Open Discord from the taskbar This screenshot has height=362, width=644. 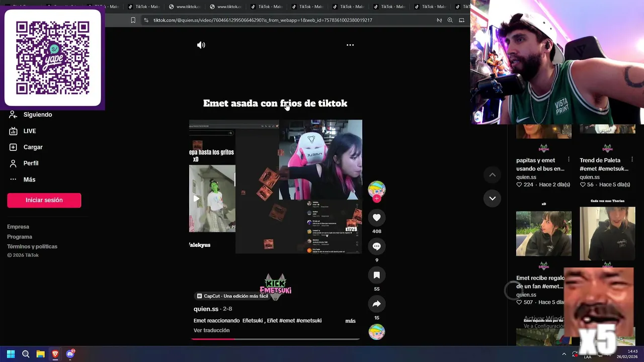[x=70, y=354]
